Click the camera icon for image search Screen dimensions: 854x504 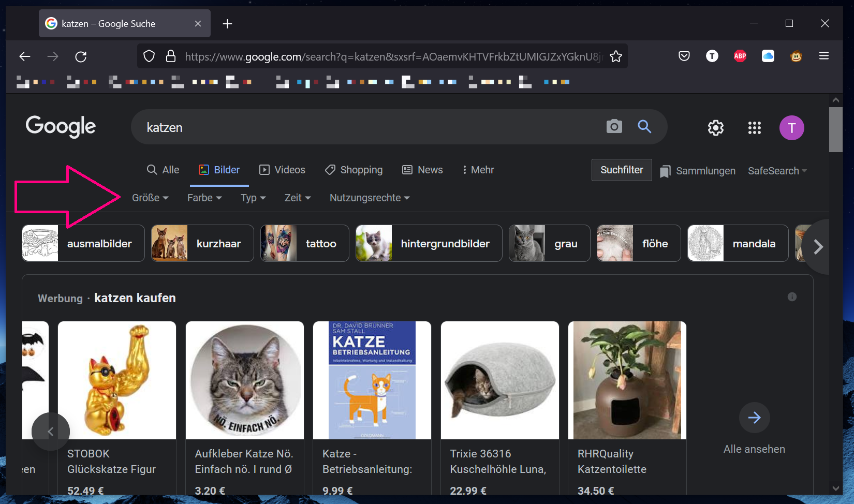pos(614,127)
